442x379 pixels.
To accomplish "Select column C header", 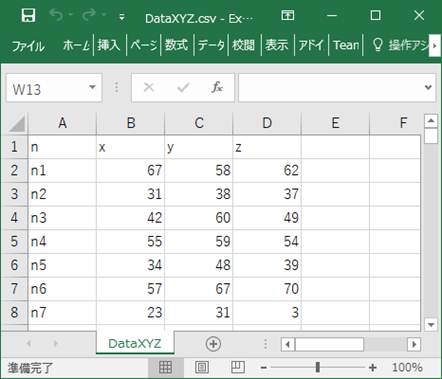I will [x=199, y=123].
